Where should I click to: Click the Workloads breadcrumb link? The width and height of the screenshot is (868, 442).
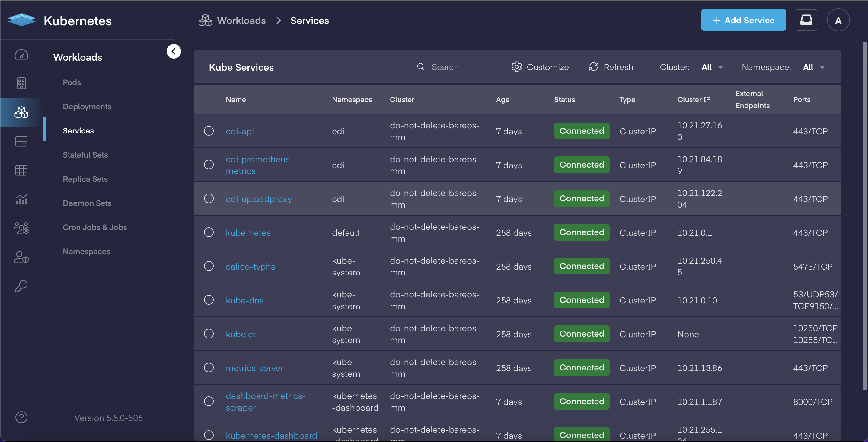pyautogui.click(x=241, y=20)
